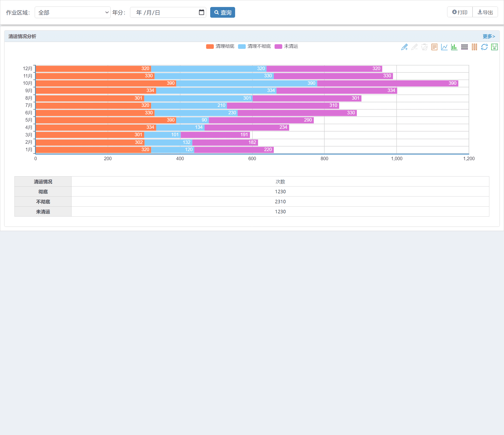Screen dimensions: 504x435
Task: Toggle the 清理不彻底 legend series
Action: point(259,46)
